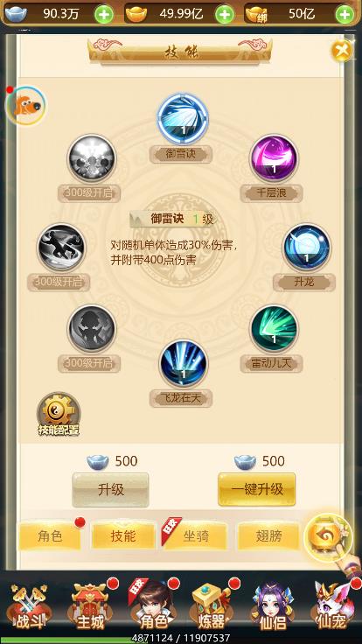Open 仙宠 in bottom navigation
Screen dimensions: 362x644
coord(332,606)
